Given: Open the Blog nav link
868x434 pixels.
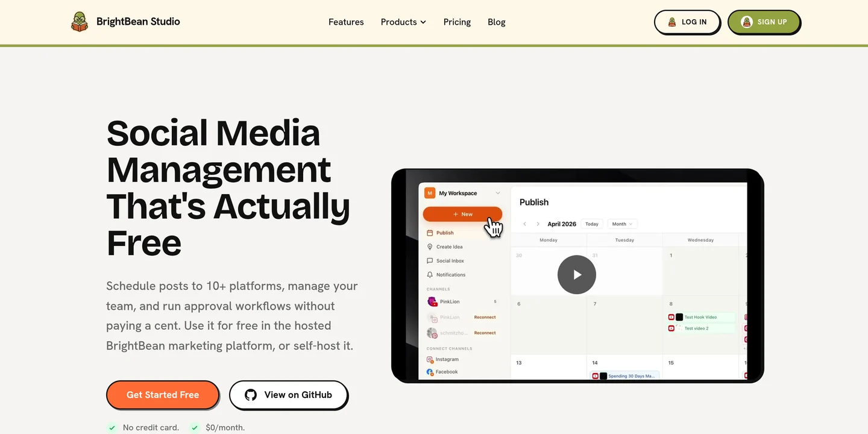Looking at the screenshot, I should tap(497, 22).
